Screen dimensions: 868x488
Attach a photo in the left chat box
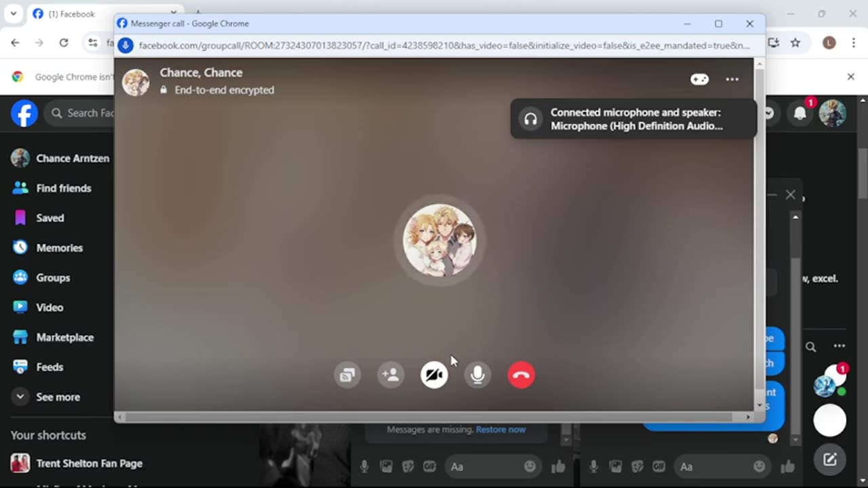(x=386, y=466)
